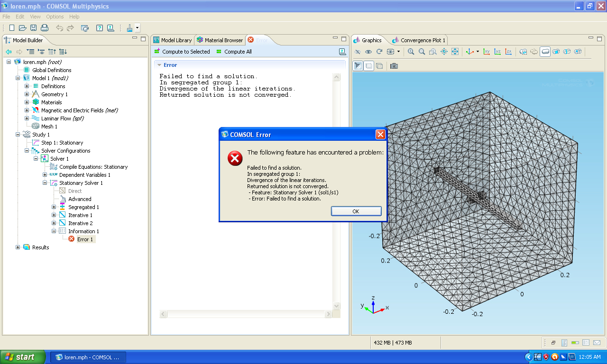
Task: Open the Options menu
Action: point(55,17)
